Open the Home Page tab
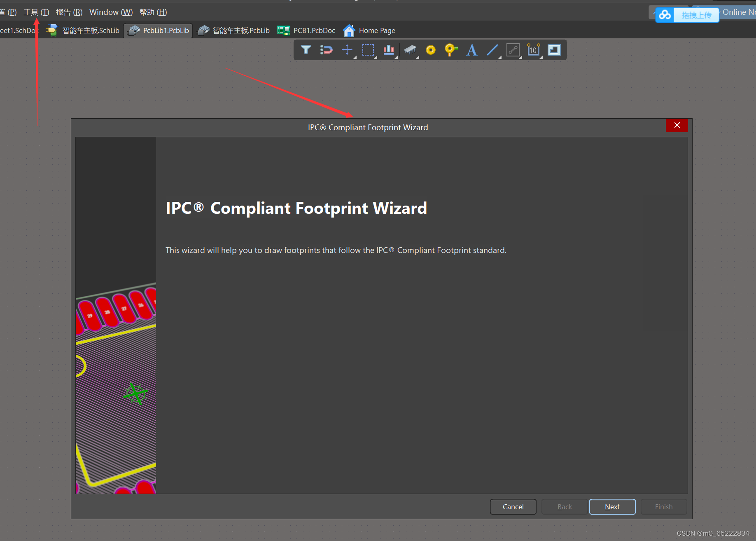 coord(369,30)
